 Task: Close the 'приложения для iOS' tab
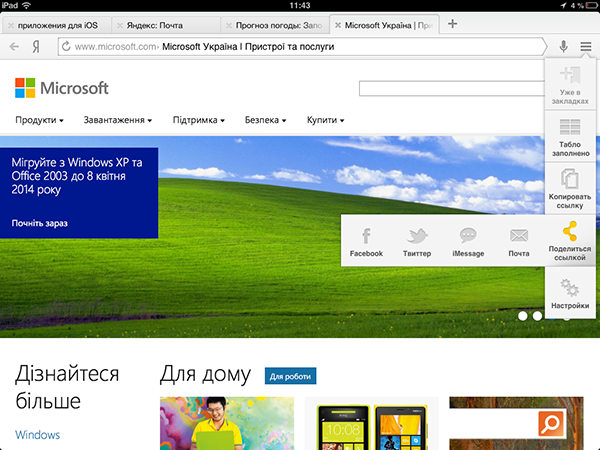click(x=11, y=26)
